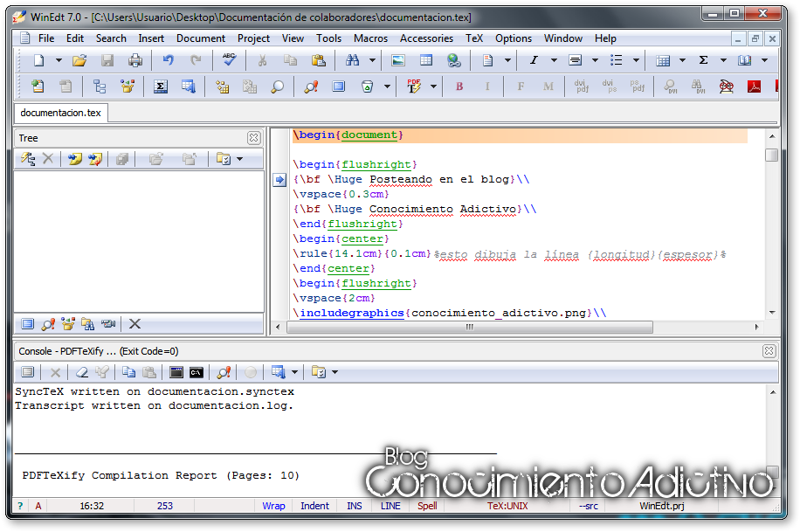Viewport: 800px width, 532px height.
Task: Click the magnifying glass search icon in the second toolbar
Action: coord(277,86)
